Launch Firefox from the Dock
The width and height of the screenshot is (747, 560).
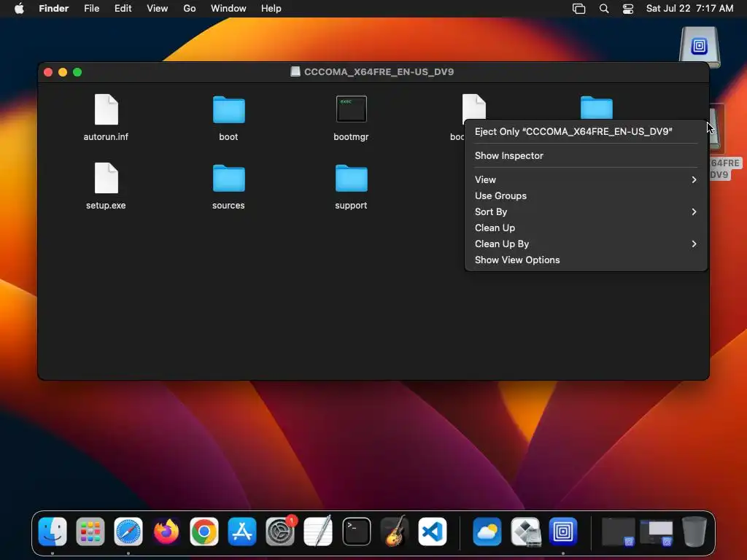pyautogui.click(x=166, y=531)
